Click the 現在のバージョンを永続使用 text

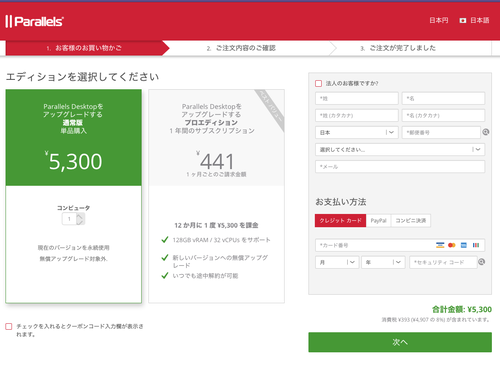(73, 248)
